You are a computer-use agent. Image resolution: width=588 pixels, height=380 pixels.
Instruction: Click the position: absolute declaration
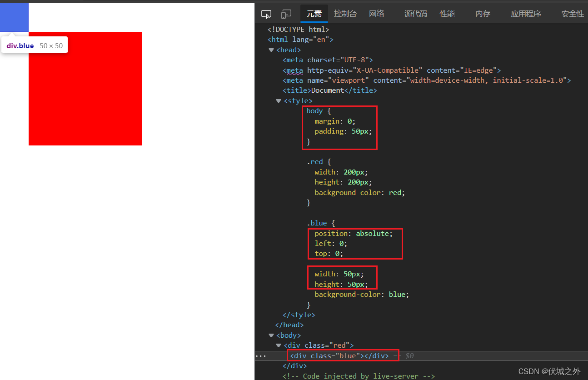(x=354, y=234)
